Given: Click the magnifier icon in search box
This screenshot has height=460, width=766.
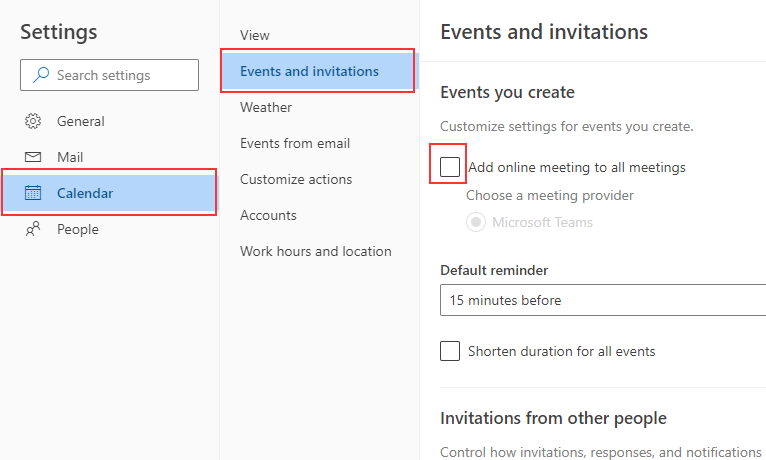Looking at the screenshot, I should tap(41, 75).
